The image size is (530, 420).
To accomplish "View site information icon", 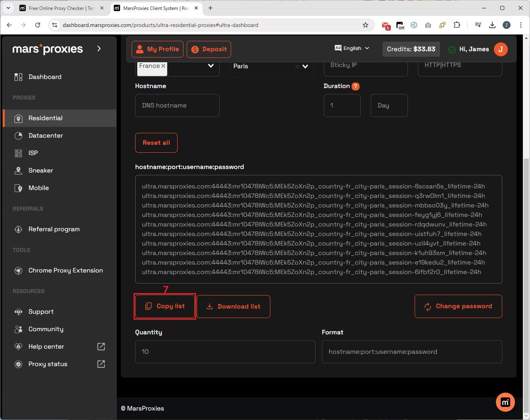I will [55, 25].
